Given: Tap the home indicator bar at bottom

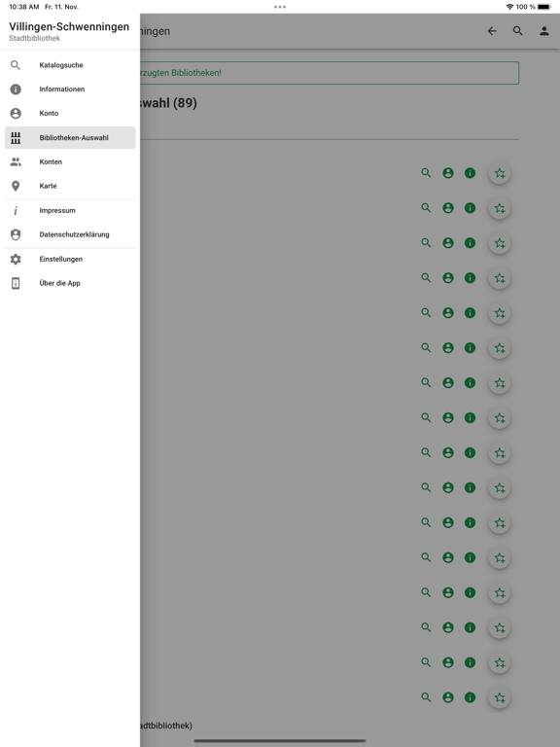Looking at the screenshot, I should [280, 741].
